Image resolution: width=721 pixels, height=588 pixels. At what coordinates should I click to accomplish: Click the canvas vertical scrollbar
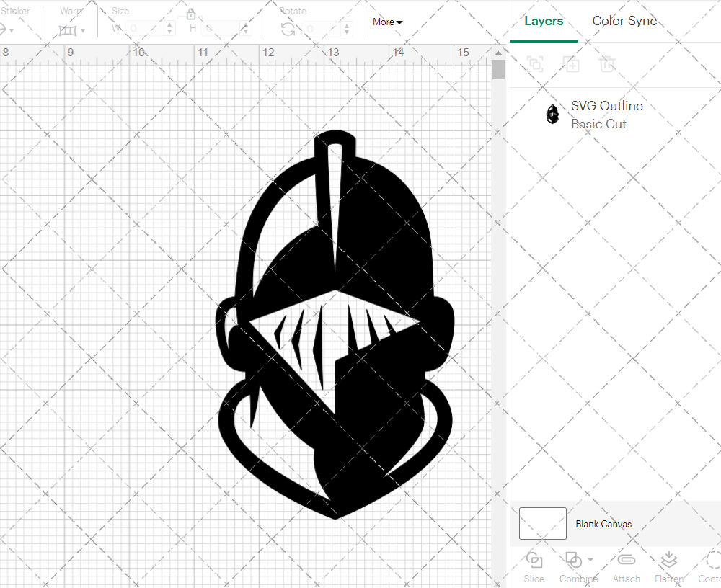click(x=497, y=68)
